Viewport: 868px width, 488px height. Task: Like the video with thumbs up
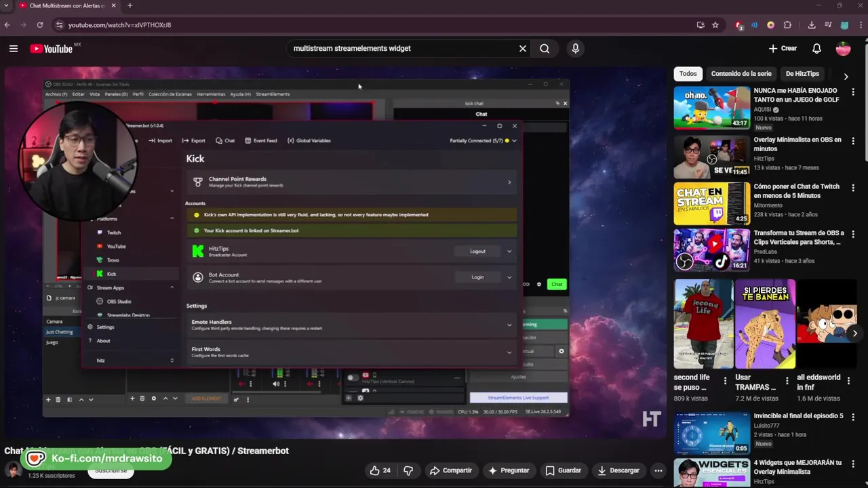(x=380, y=470)
